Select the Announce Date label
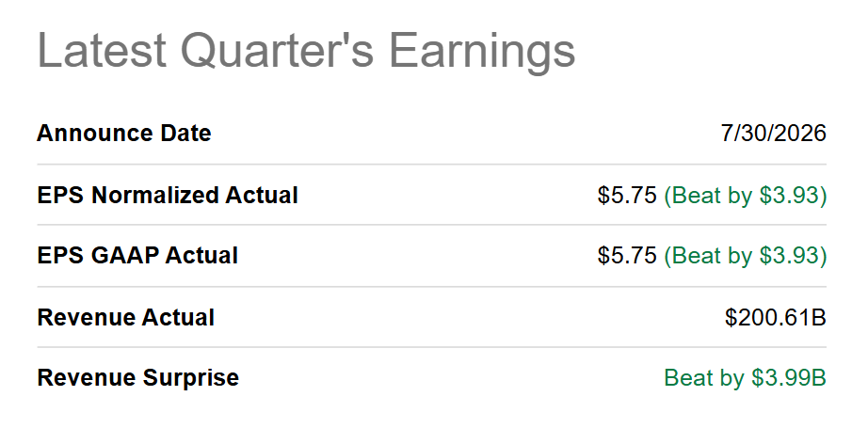Screen dimensions: 868x428 click(124, 134)
